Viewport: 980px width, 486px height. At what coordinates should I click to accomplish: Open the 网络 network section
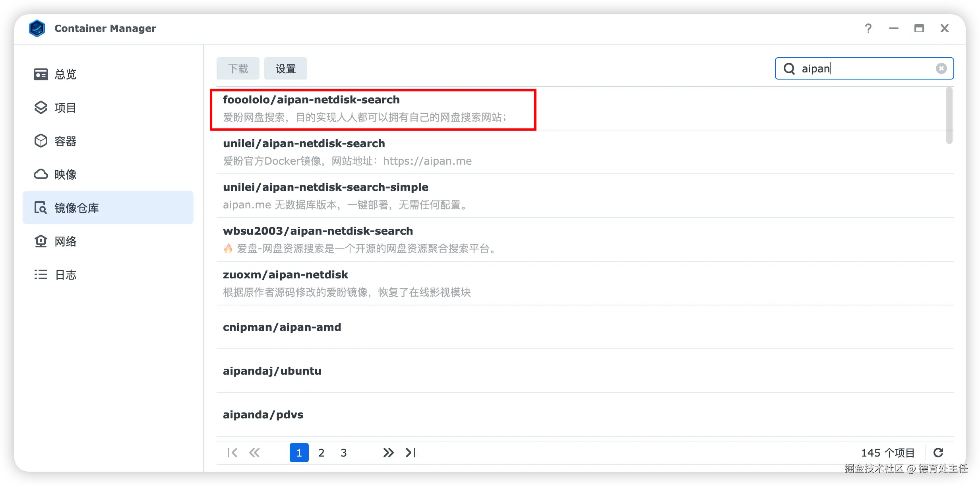pyautogui.click(x=66, y=241)
